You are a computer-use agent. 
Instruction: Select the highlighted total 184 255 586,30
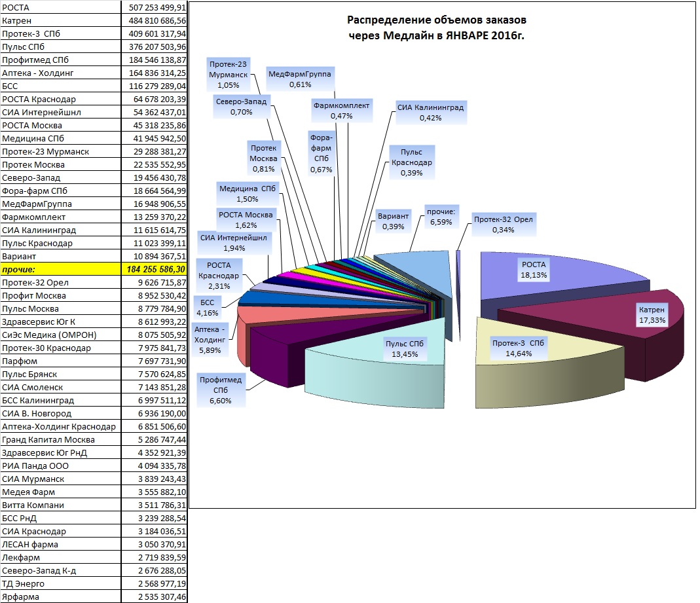click(x=154, y=269)
